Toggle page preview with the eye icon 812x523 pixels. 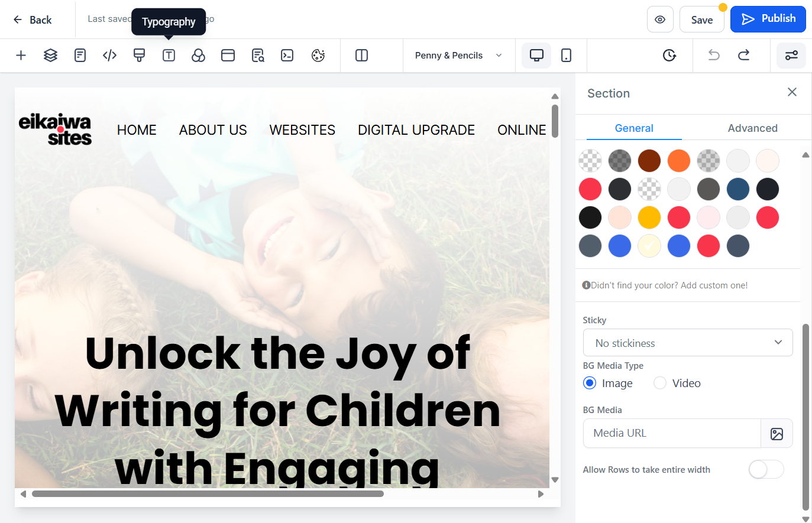[660, 20]
